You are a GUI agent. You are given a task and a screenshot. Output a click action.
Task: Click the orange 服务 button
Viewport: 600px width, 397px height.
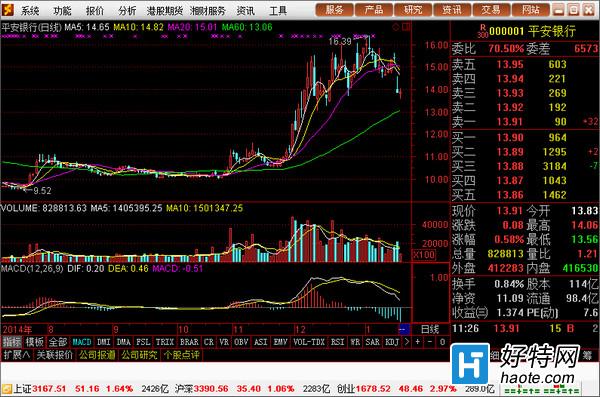coord(334,10)
